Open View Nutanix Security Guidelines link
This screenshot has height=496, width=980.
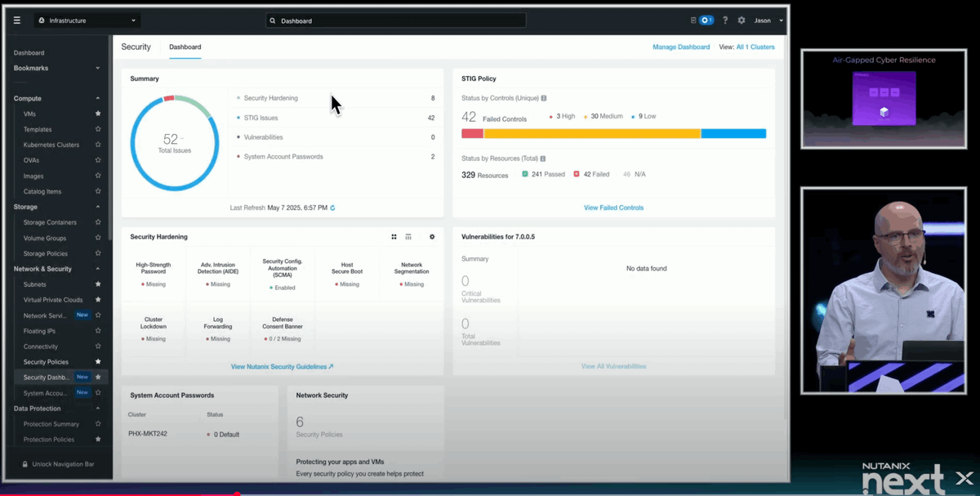pos(283,367)
